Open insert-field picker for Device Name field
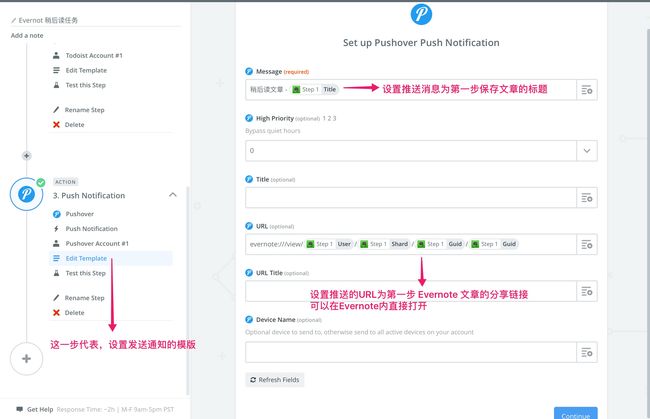Viewport: 650px width, 419px height. coord(587,353)
